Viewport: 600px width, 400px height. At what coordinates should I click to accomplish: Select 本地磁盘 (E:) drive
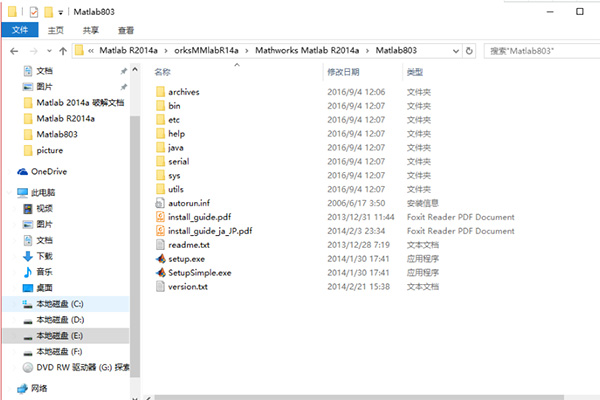tap(66, 336)
